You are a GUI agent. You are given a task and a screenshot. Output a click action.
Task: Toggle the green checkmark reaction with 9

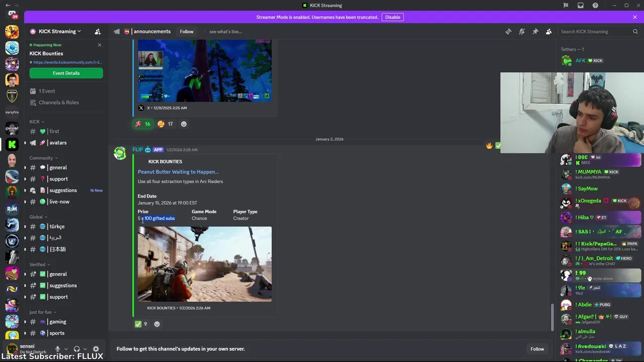(x=141, y=324)
